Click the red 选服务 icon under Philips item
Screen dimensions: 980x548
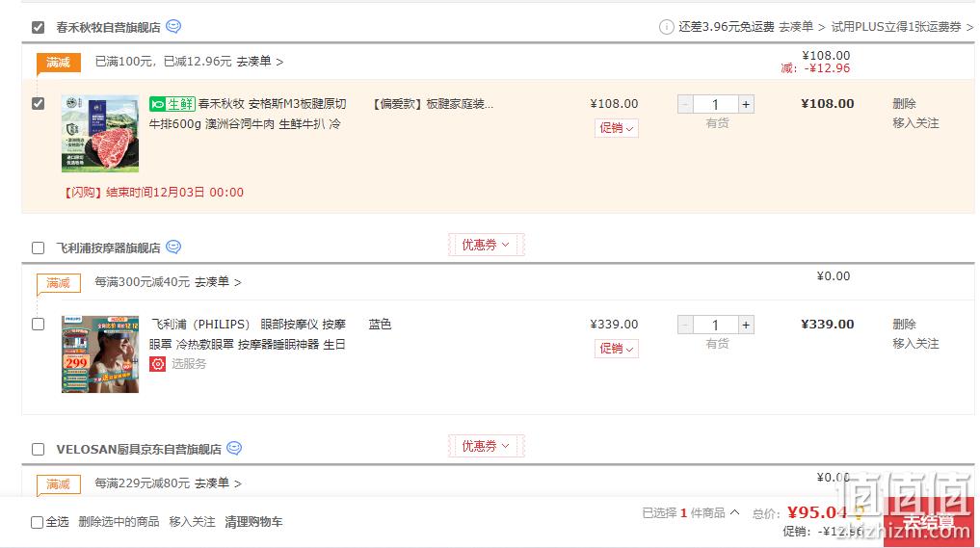(157, 364)
